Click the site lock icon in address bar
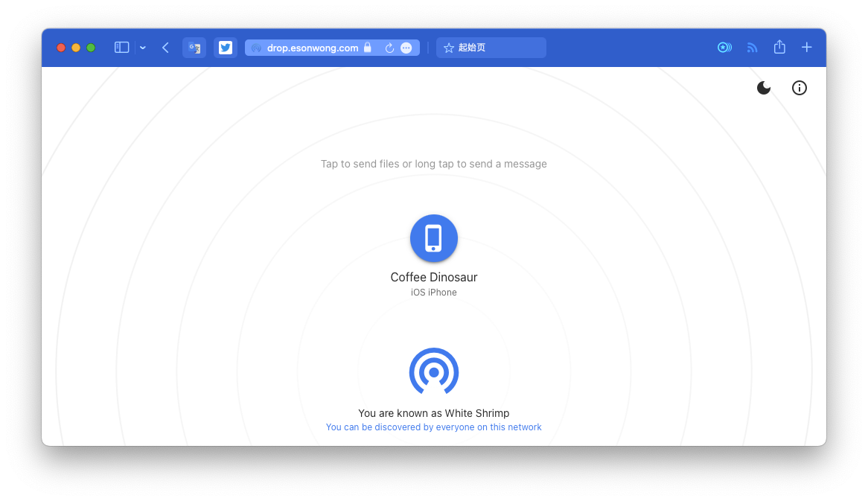868x501 pixels. [367, 48]
